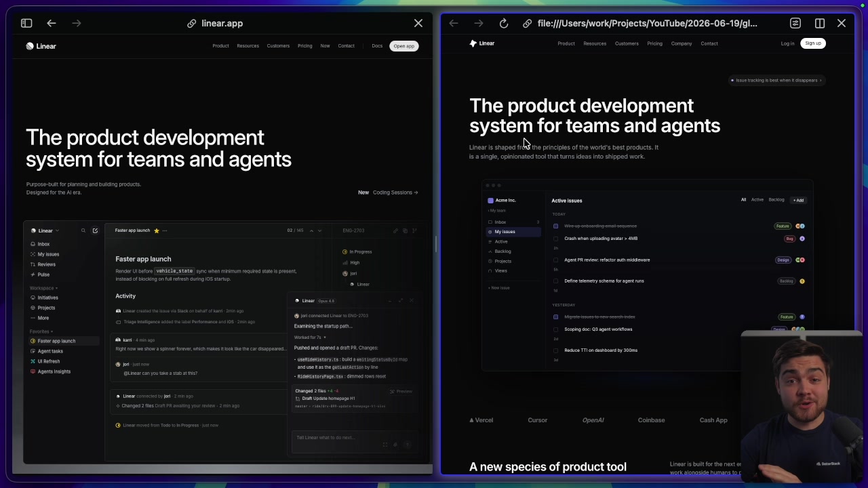Select Agents insights in Favorites
This screenshot has width=868, height=488.
click(x=50, y=371)
